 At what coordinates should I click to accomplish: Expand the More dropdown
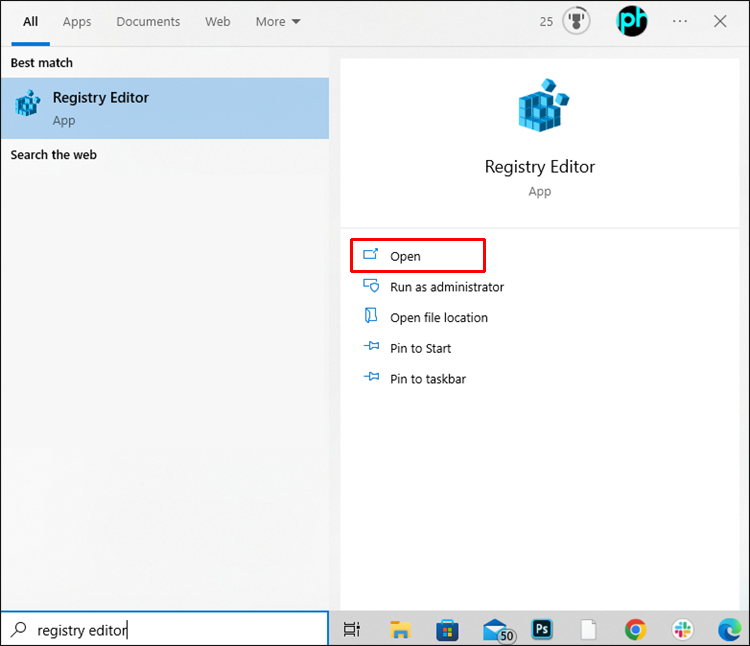tap(278, 22)
